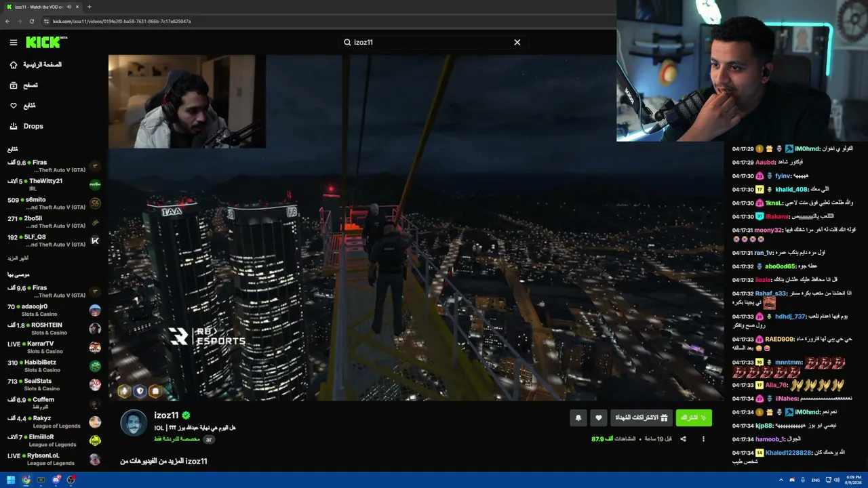Open site information icon in address bar

coord(47,21)
